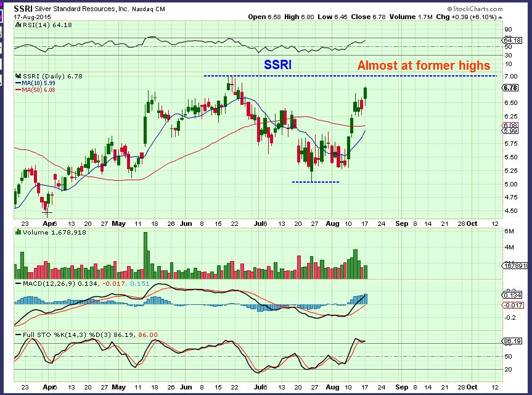Click the red -0.017 value in the MACD legend
Screen dimensions: 532x395
coord(113,283)
